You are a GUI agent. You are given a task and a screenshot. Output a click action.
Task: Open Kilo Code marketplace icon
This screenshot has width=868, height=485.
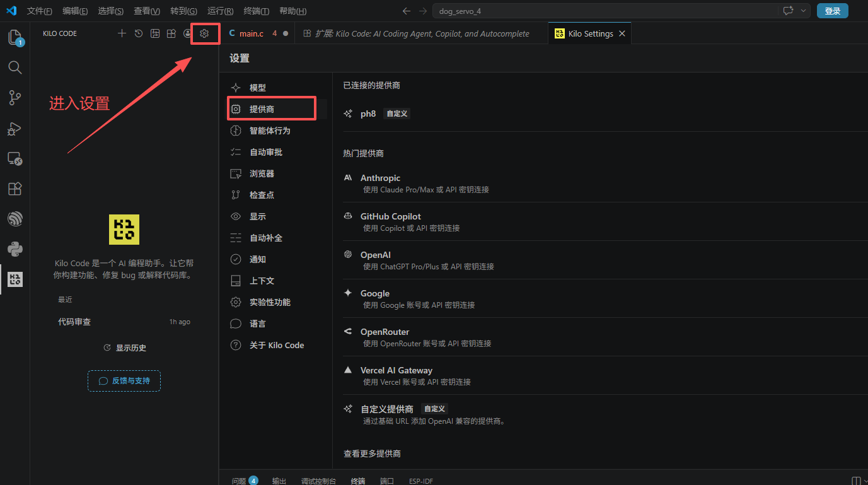[171, 33]
